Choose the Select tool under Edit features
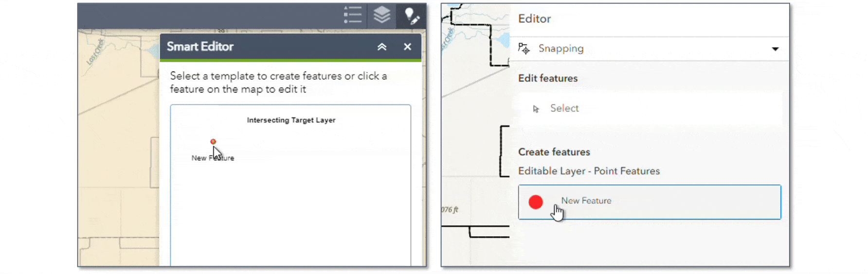 (x=650, y=108)
